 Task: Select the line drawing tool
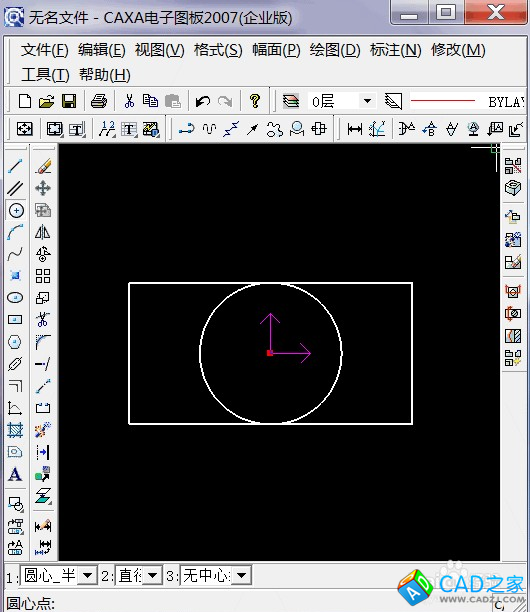click(x=16, y=166)
